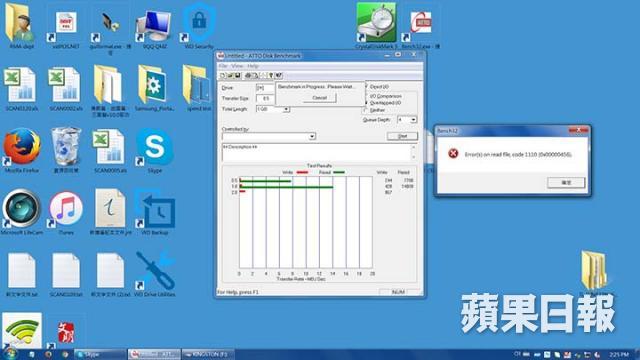This screenshot has height=360, width=640.
Task: Expand the Total Length dropdown
Action: pyautogui.click(x=286, y=109)
